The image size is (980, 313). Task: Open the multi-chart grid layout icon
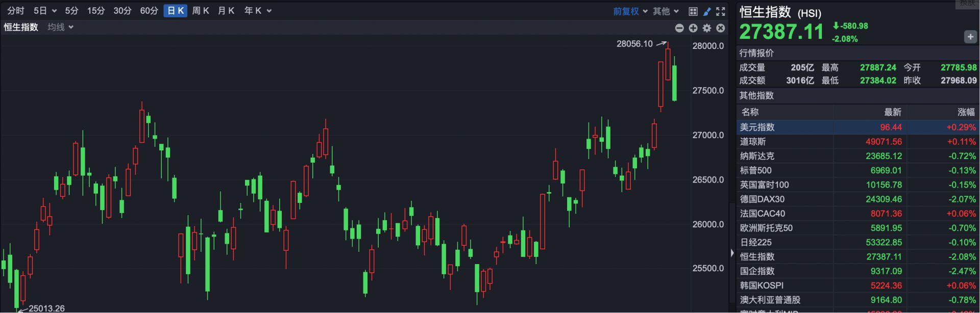click(693, 11)
